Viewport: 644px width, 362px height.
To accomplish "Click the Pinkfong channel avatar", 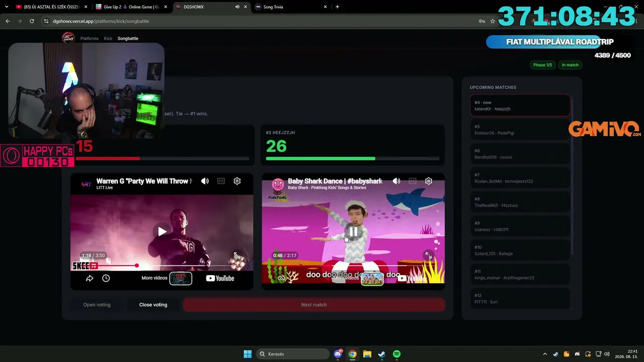I will [278, 184].
